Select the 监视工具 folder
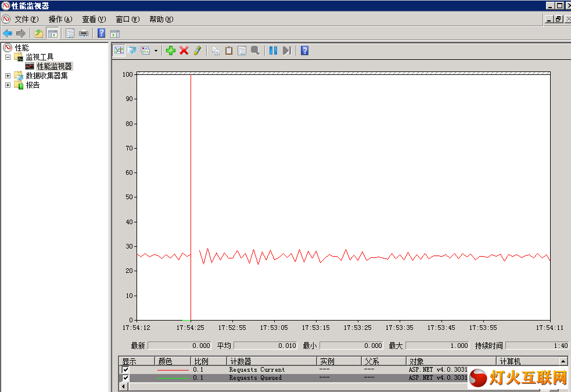This screenshot has width=571, height=392. 39,57
